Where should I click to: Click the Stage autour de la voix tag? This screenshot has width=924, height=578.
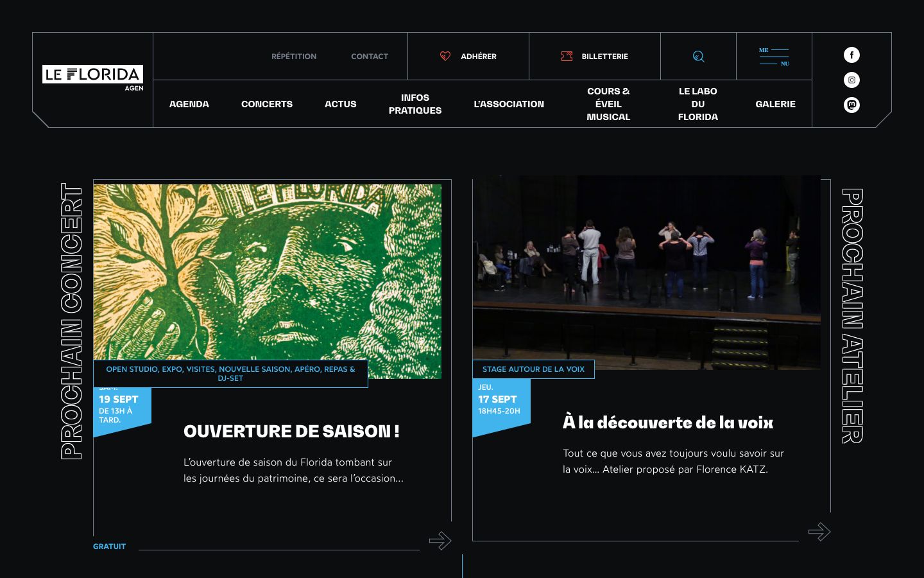533,369
